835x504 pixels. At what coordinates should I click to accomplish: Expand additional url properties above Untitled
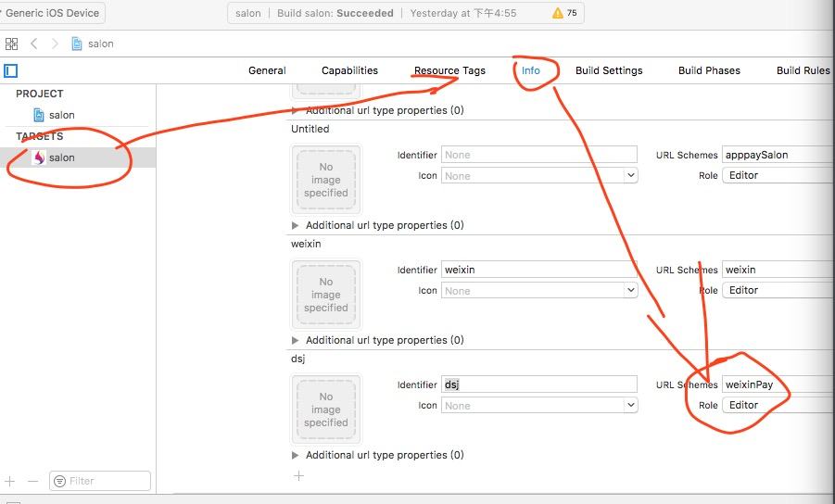pos(295,110)
